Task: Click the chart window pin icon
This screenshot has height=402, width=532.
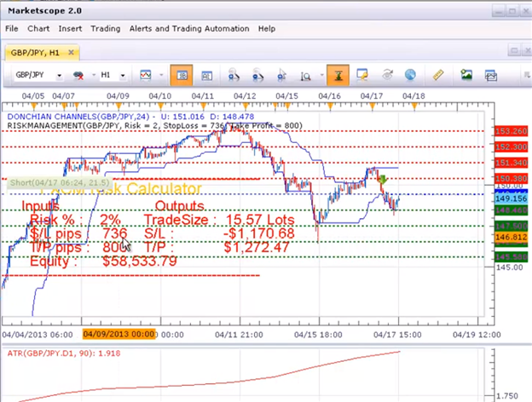Action: [x=362, y=75]
